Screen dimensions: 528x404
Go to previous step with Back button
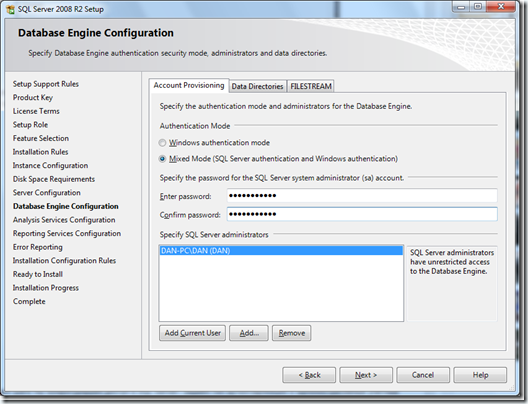coord(309,375)
